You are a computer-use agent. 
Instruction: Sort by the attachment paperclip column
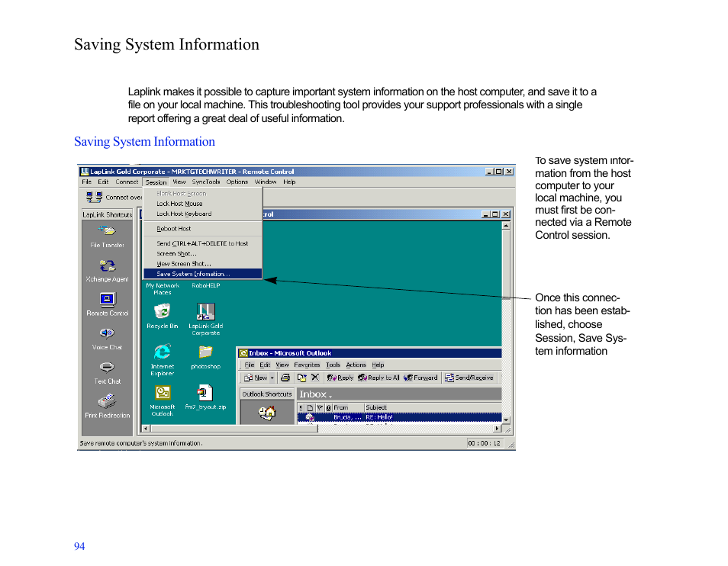[x=329, y=407]
